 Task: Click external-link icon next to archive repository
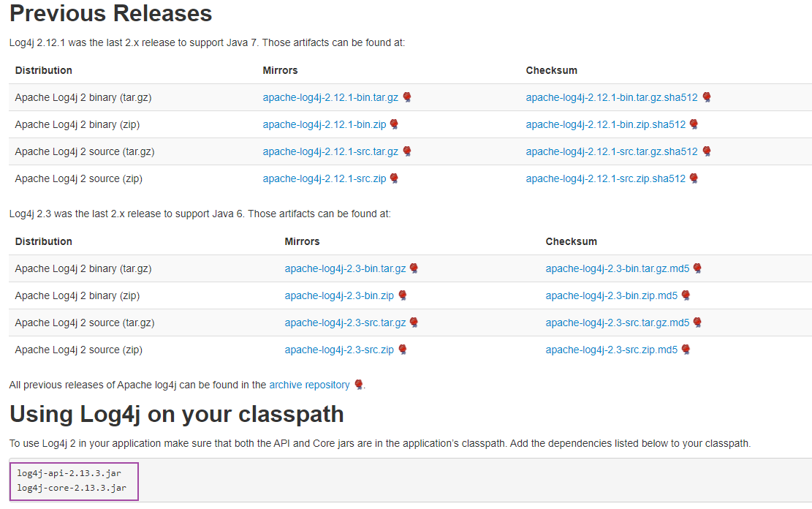[x=358, y=385]
